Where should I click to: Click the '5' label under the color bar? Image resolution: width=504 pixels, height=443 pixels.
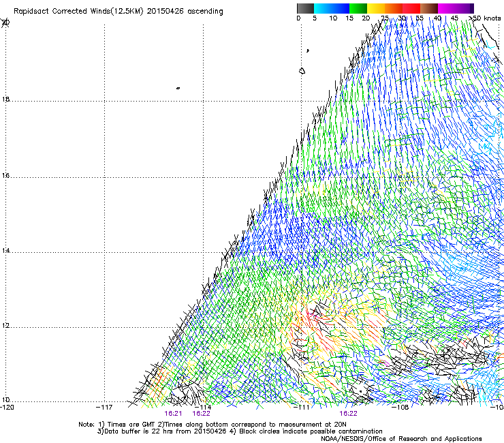coord(315,18)
